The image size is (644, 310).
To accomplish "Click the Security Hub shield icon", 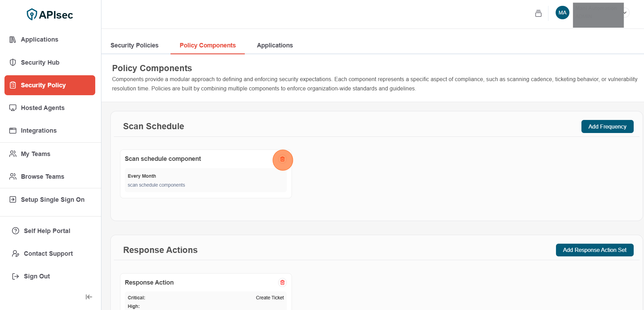I will [13, 63].
